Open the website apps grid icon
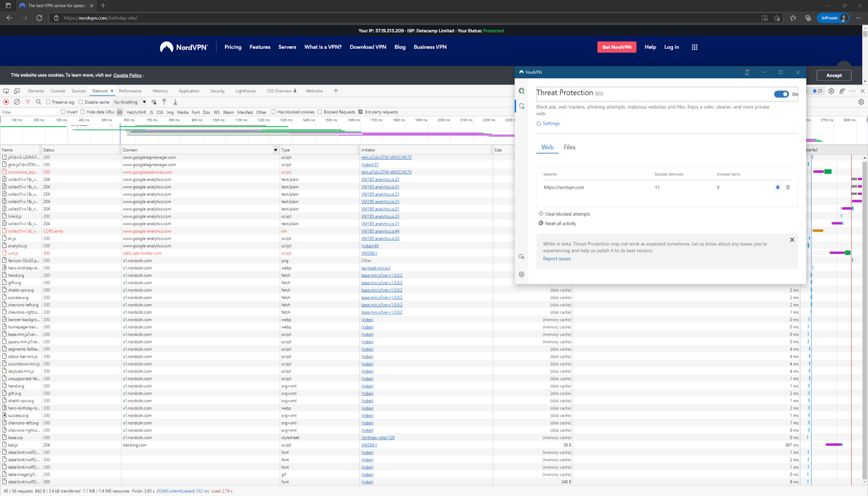Screen dimensions: 868x496 [x=694, y=47]
